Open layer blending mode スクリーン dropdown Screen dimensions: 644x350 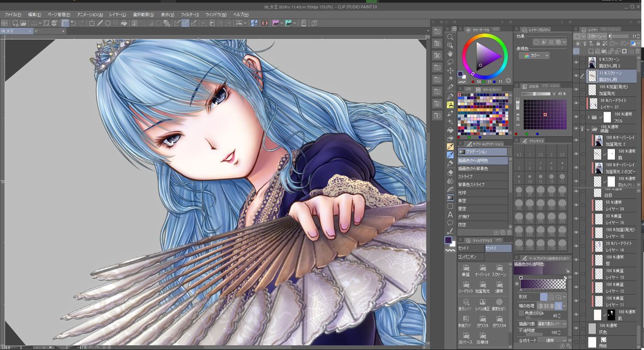pos(597,37)
